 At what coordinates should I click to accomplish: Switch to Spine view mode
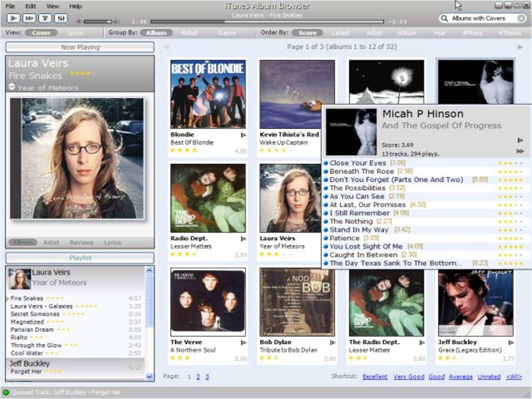75,33
